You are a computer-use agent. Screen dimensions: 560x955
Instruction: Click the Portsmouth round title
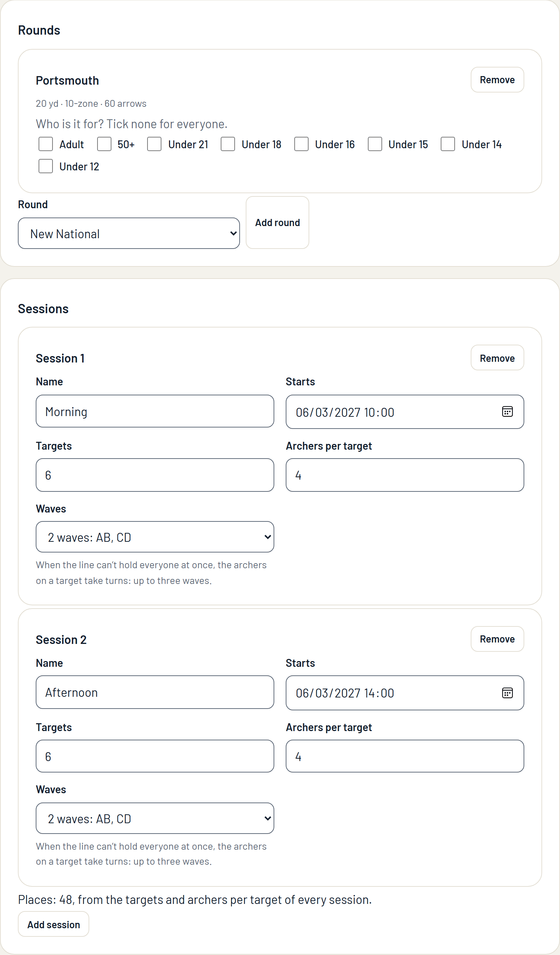(67, 80)
